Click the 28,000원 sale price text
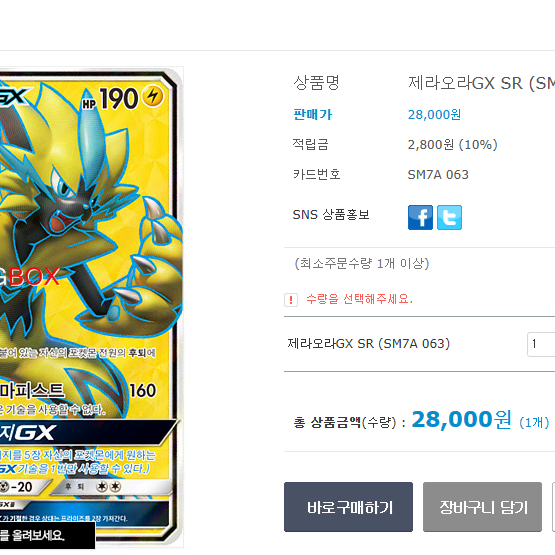The image size is (555, 555). coord(434,114)
